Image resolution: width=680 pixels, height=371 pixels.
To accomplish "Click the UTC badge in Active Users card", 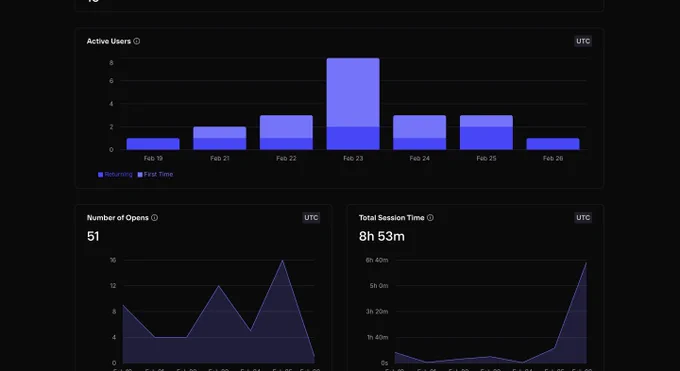I will (x=583, y=41).
